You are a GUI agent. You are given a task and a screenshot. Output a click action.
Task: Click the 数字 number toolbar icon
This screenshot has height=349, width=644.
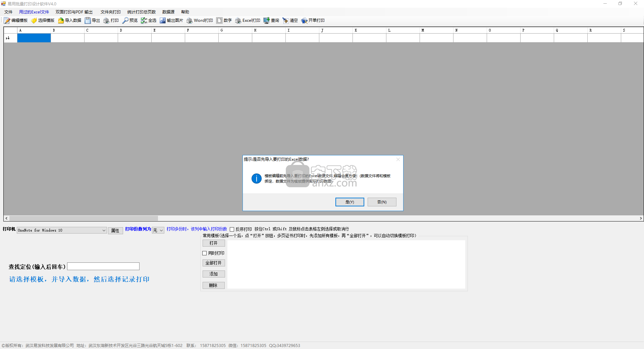tap(219, 20)
